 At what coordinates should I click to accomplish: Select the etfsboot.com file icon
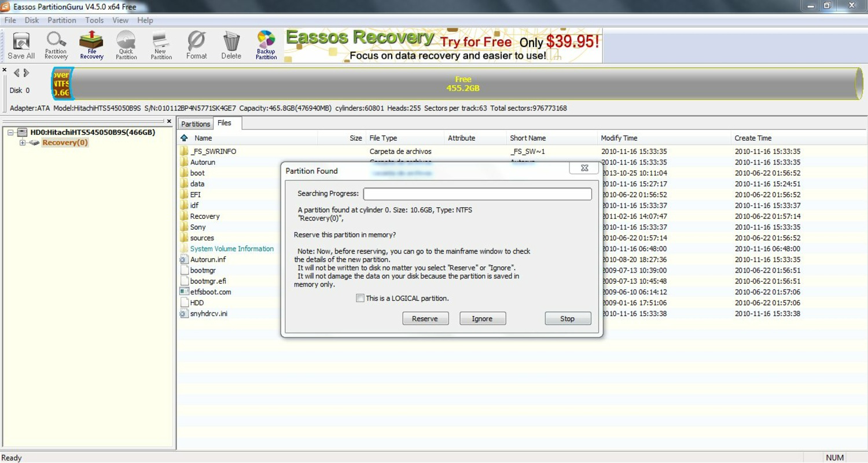pyautogui.click(x=184, y=292)
